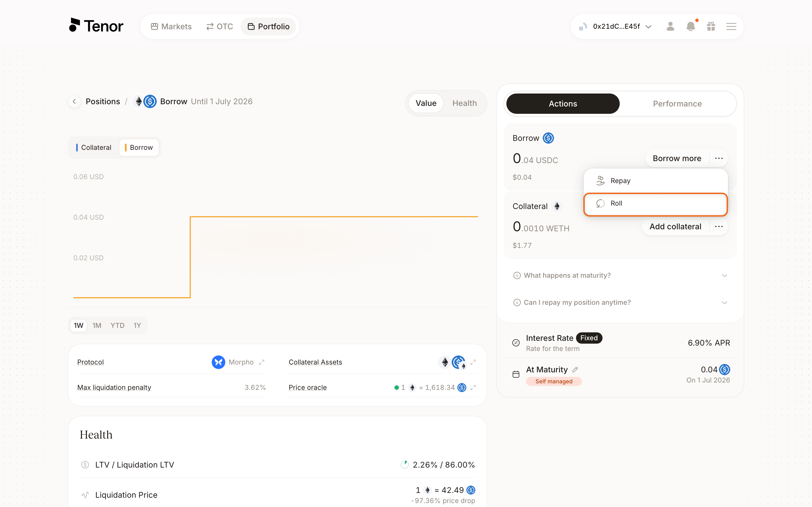
Task: Expand What happens at maturity
Action: point(620,275)
